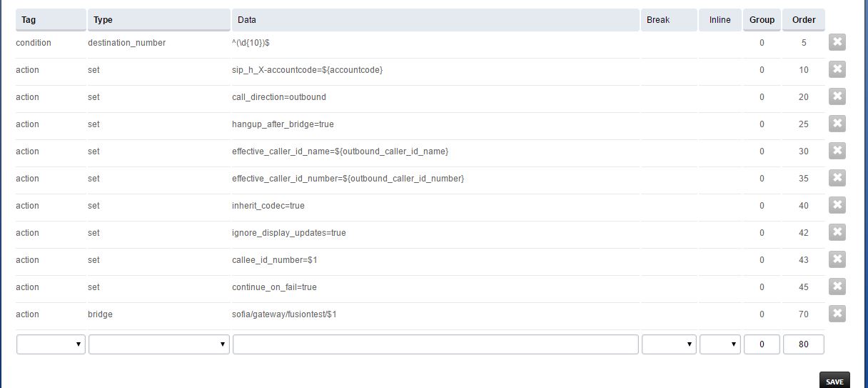Image resolution: width=868 pixels, height=388 pixels.
Task: Open the new row Type dropdown
Action: tap(159, 344)
